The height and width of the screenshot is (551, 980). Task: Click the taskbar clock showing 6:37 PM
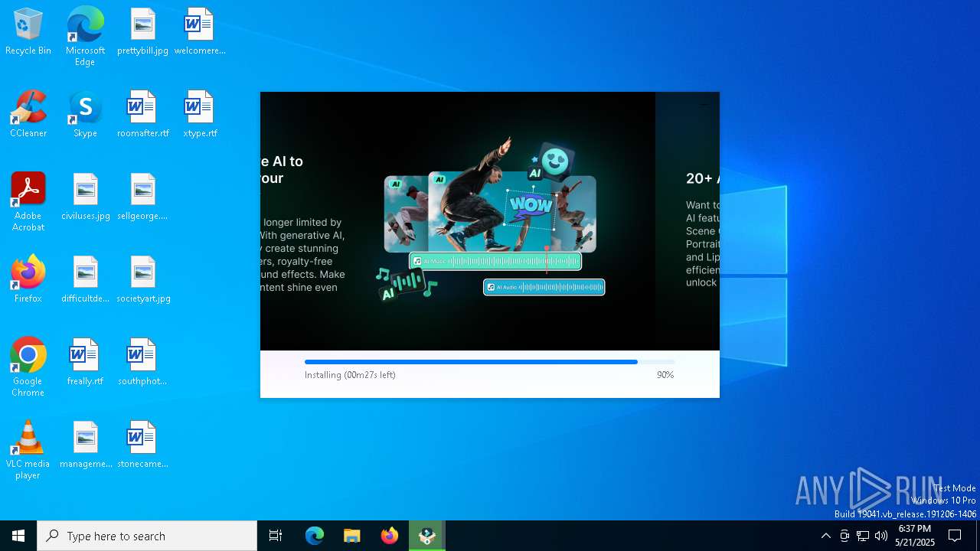(915, 536)
